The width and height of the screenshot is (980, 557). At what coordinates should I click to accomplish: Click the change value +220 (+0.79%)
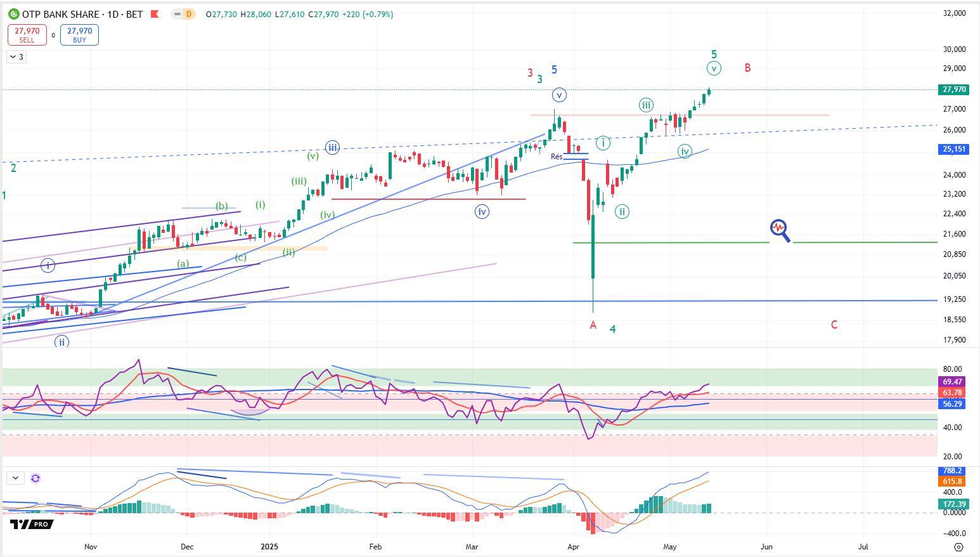coord(368,14)
